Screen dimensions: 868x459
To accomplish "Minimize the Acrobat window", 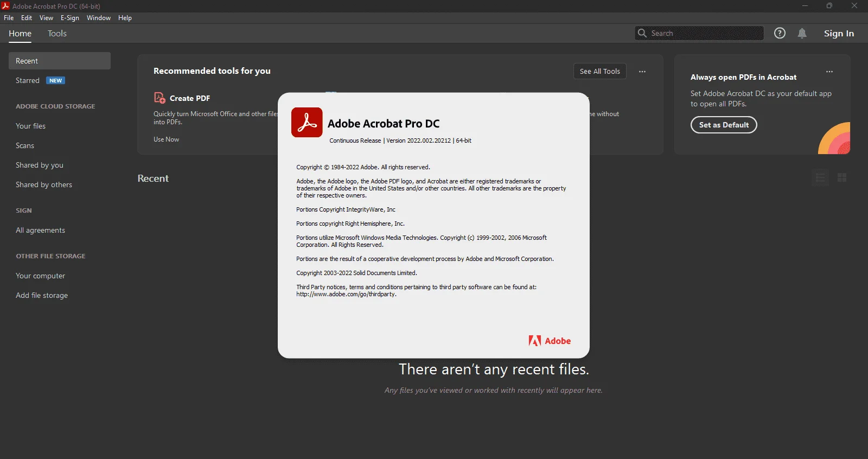I will (805, 6).
